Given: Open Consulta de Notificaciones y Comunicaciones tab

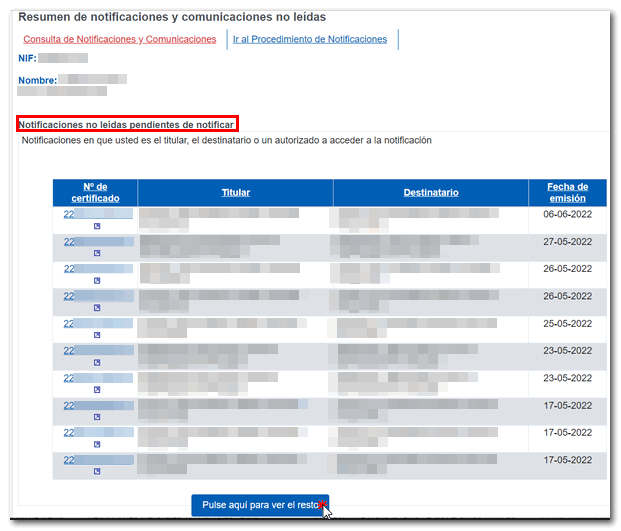Looking at the screenshot, I should point(119,39).
